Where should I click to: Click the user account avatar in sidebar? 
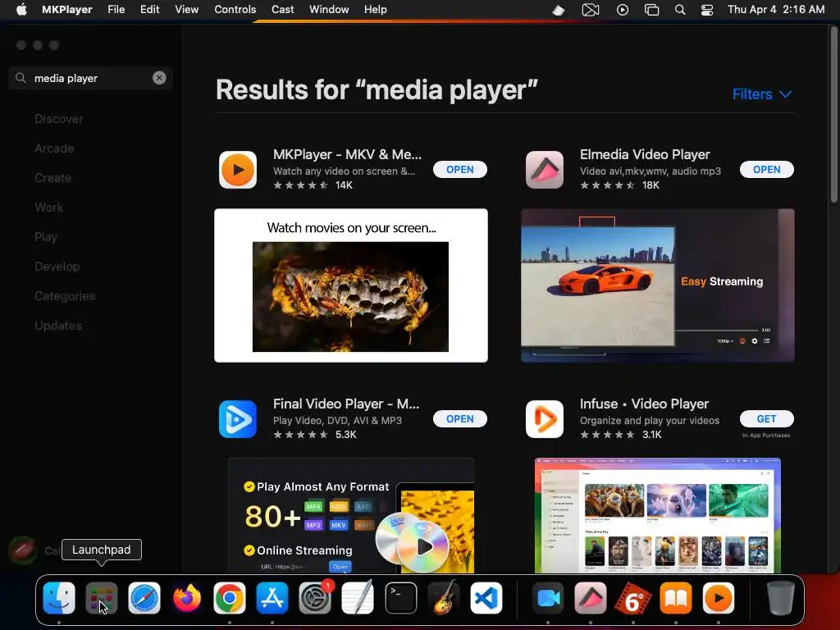22,550
